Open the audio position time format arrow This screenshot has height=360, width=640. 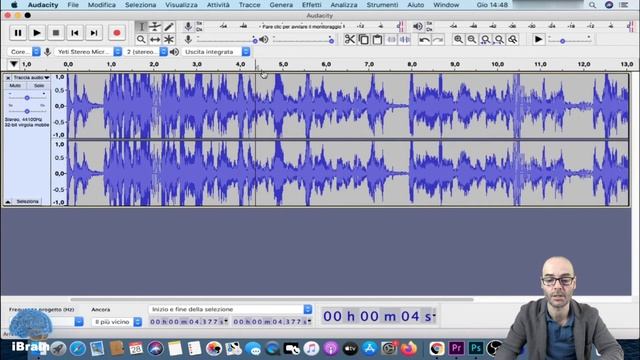pos(434,315)
